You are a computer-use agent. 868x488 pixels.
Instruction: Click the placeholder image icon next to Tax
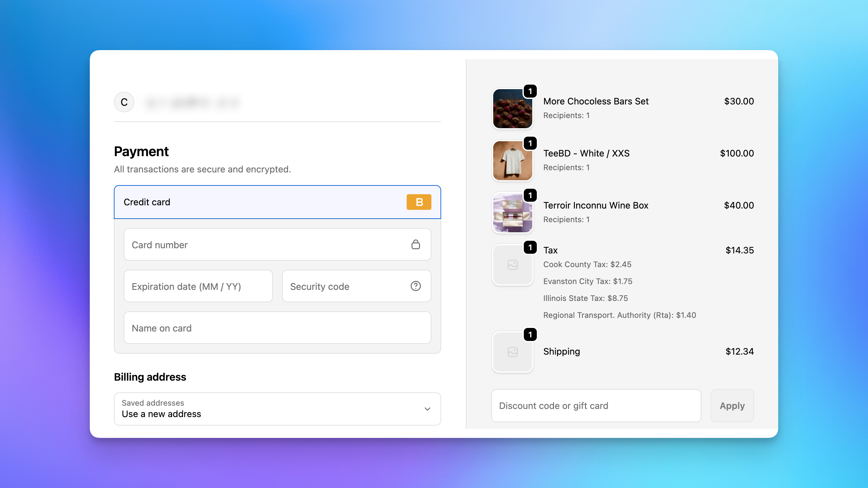[512, 264]
